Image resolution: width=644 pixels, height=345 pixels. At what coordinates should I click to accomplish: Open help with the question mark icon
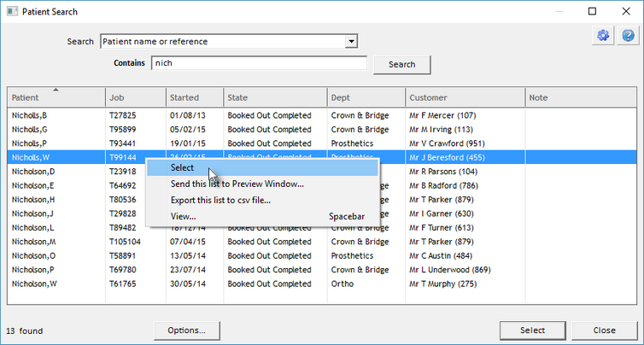click(628, 36)
